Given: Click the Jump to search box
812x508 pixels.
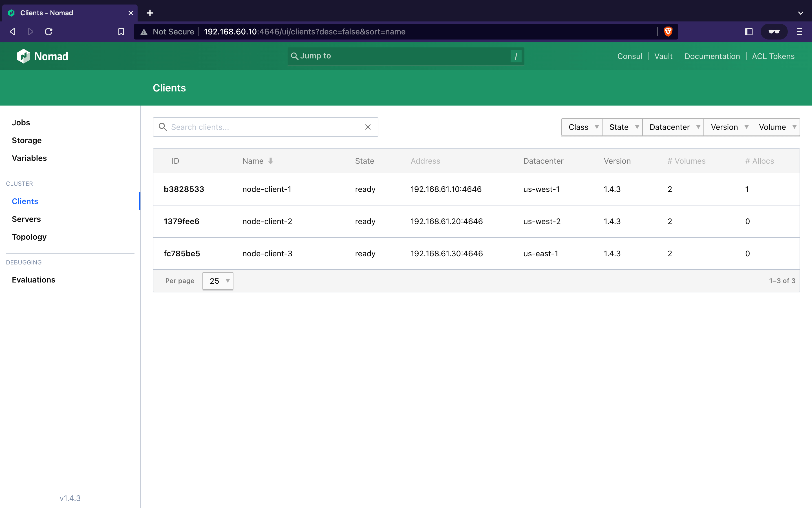Looking at the screenshot, I should (406, 56).
